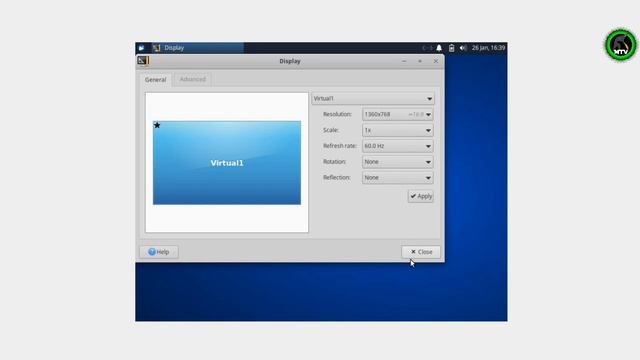Click the 'Refresh rate:' label
The height and width of the screenshot is (360, 640).
pos(340,146)
